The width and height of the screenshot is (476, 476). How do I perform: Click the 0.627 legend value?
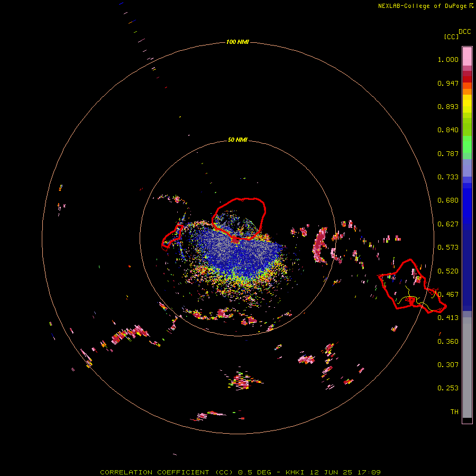click(448, 224)
